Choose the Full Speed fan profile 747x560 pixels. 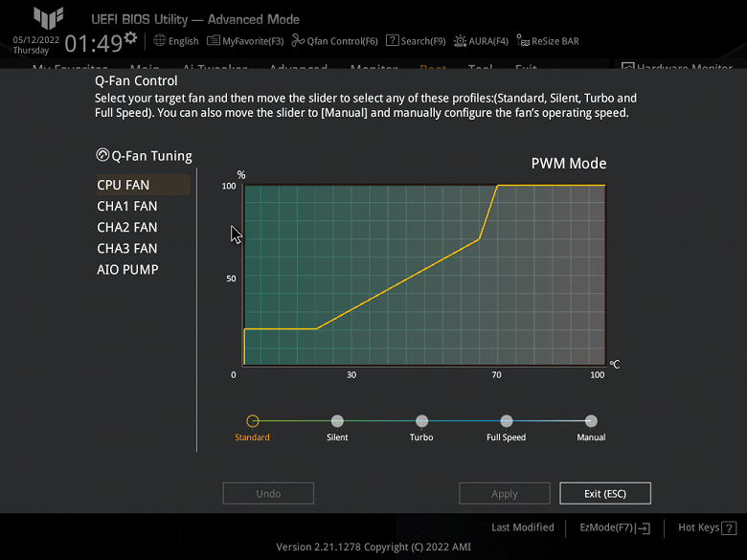(507, 421)
